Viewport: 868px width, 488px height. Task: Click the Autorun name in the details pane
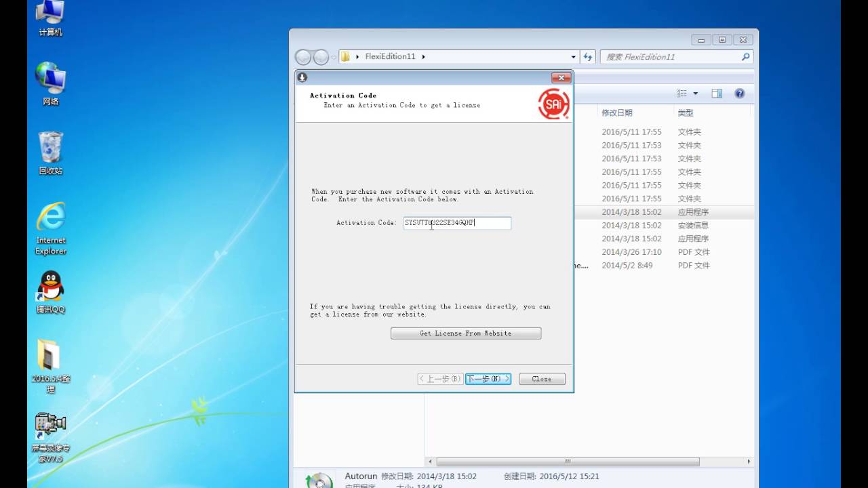pos(359,476)
